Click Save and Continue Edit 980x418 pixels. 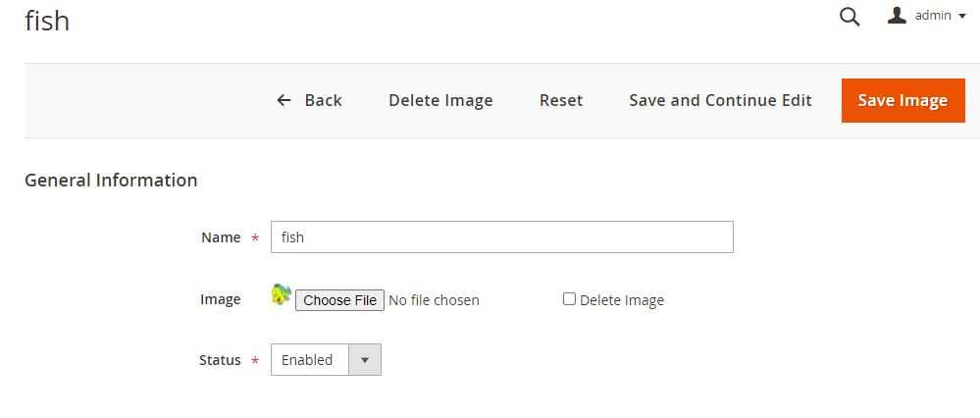(x=720, y=100)
